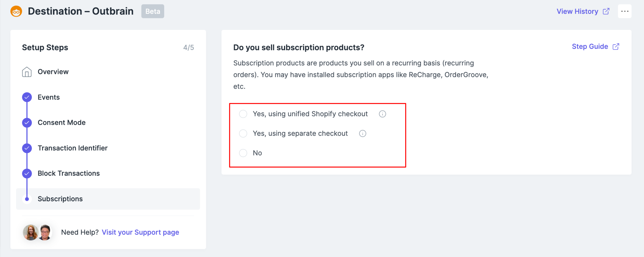This screenshot has width=644, height=257.
Task: Open the Step Guide link
Action: tap(590, 46)
